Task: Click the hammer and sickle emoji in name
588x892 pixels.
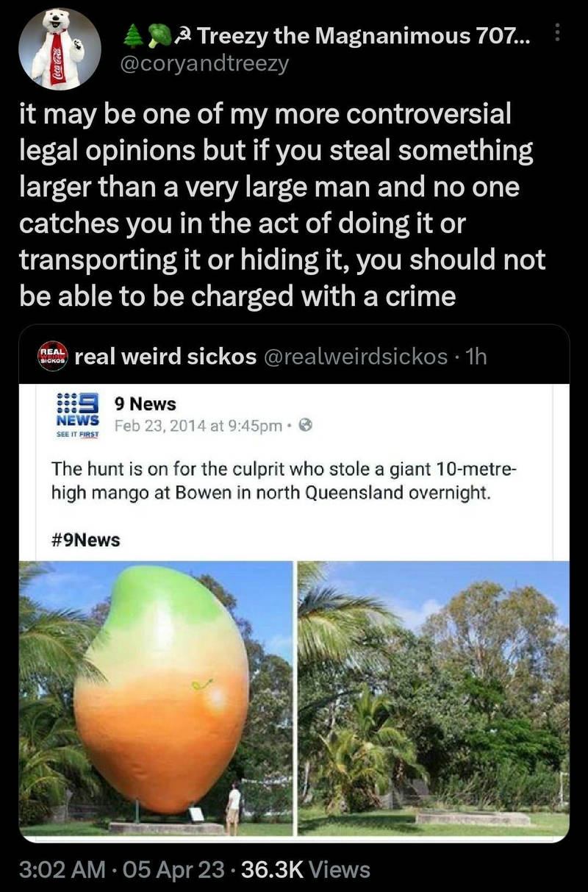Action: (x=184, y=35)
